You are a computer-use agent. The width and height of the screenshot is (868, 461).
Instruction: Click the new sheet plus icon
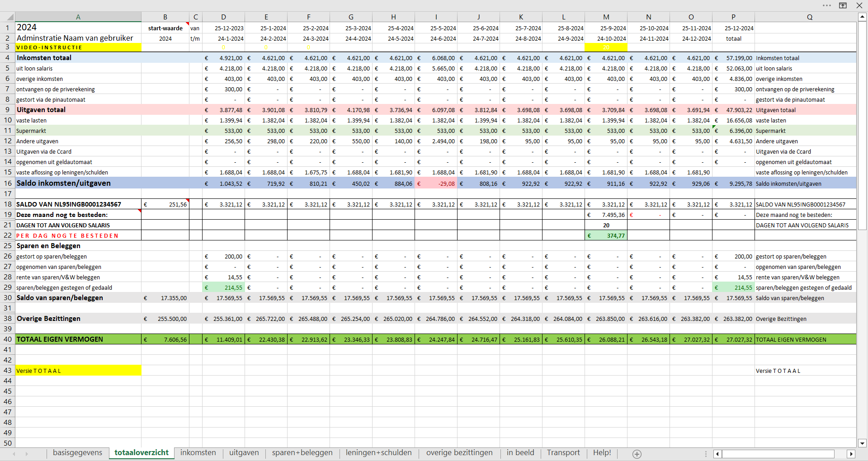[637, 454]
